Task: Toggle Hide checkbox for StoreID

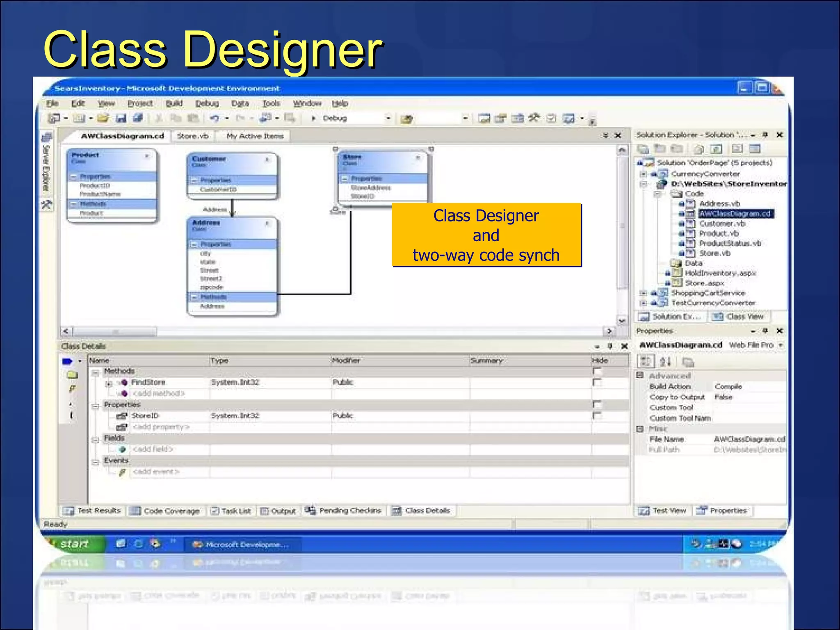Action: (x=597, y=416)
